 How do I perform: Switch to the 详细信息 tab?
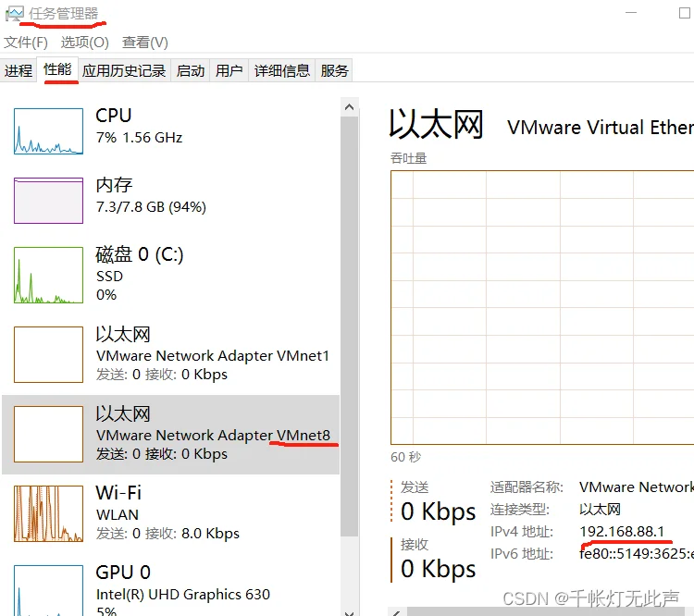tap(282, 71)
